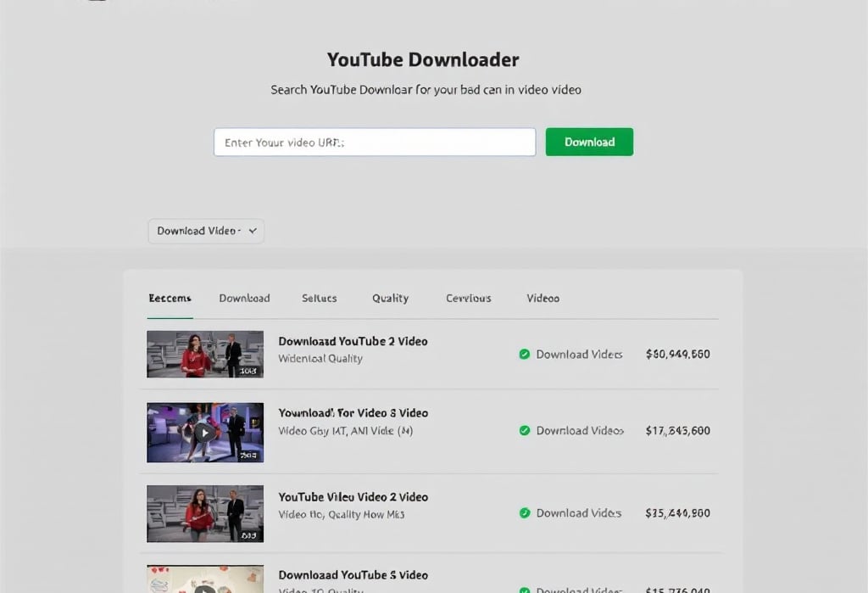Click Download Videos link for Download YouTube 2 Video
Viewport: 868px width, 593px height.
point(579,354)
